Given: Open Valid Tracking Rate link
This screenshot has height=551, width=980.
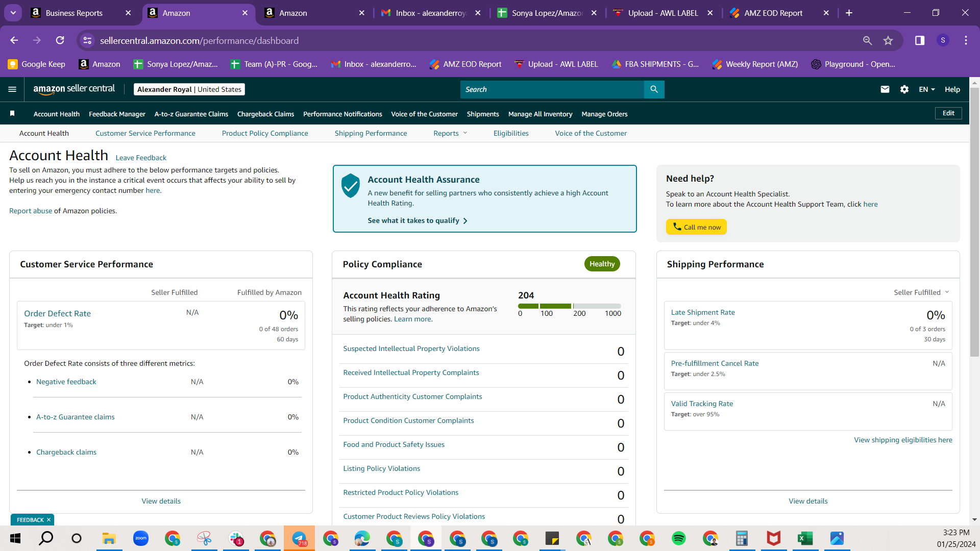Looking at the screenshot, I should click(702, 404).
